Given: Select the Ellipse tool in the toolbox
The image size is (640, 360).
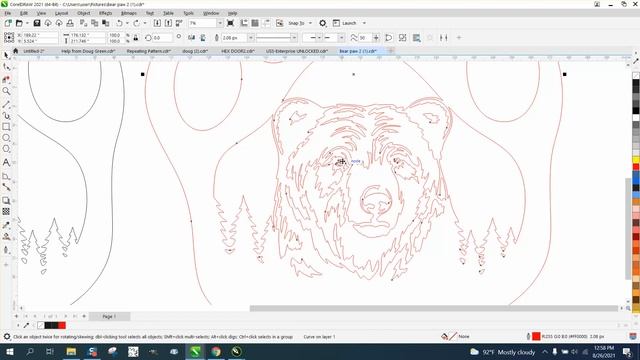Looking at the screenshot, I should (x=6, y=138).
